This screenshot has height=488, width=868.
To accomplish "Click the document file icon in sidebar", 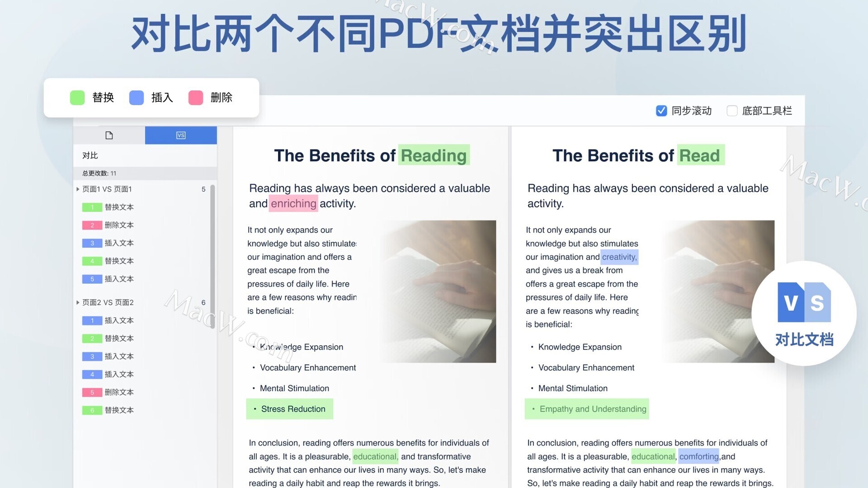I will point(109,134).
